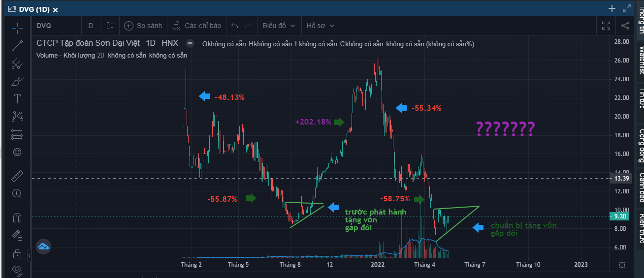Open candlestick chart style selector
This screenshot has height=278, width=644.
(x=110, y=26)
